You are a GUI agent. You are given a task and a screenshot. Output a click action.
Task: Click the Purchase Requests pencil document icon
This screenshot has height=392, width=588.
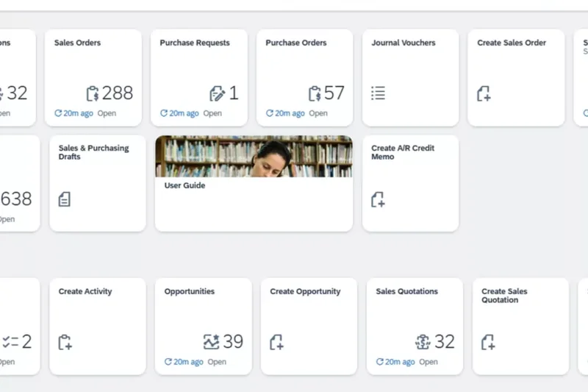217,93
